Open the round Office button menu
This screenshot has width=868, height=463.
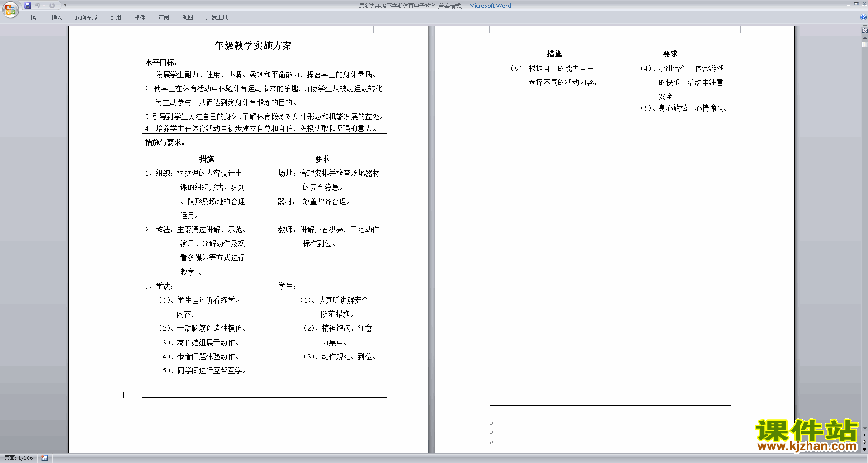coord(10,9)
